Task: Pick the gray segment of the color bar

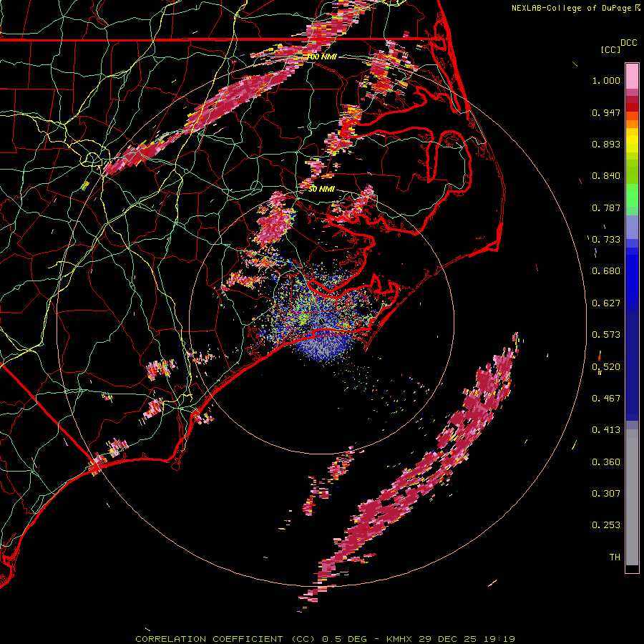Action: point(632,499)
